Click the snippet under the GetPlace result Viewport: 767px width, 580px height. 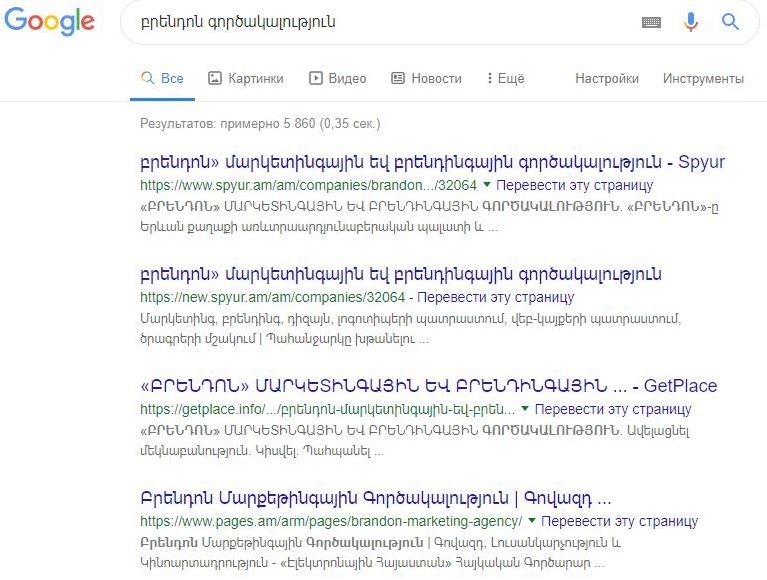click(415, 441)
